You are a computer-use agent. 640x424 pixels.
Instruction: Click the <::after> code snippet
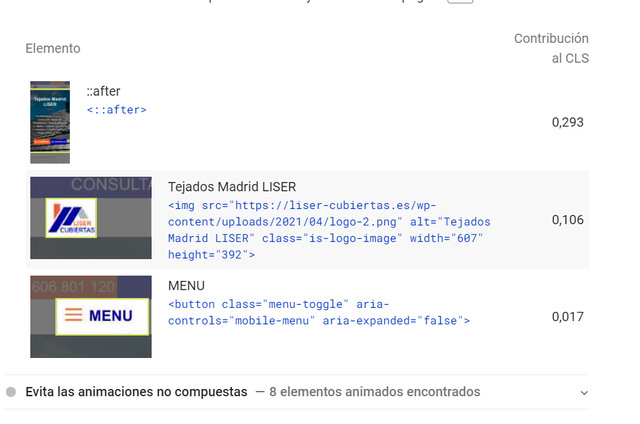click(x=116, y=110)
